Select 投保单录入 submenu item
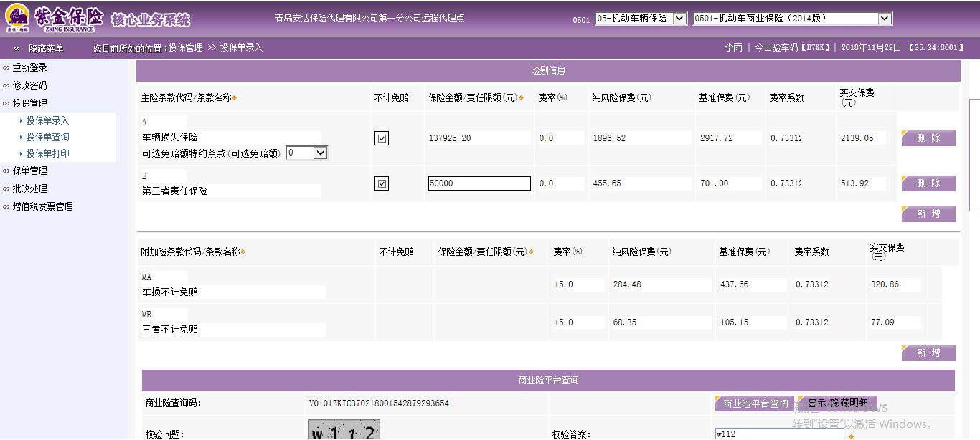This screenshot has height=440, width=980. tap(47, 120)
